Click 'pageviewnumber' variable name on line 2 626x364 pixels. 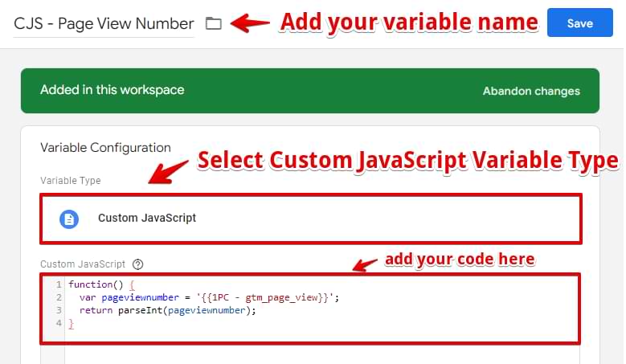(140, 298)
